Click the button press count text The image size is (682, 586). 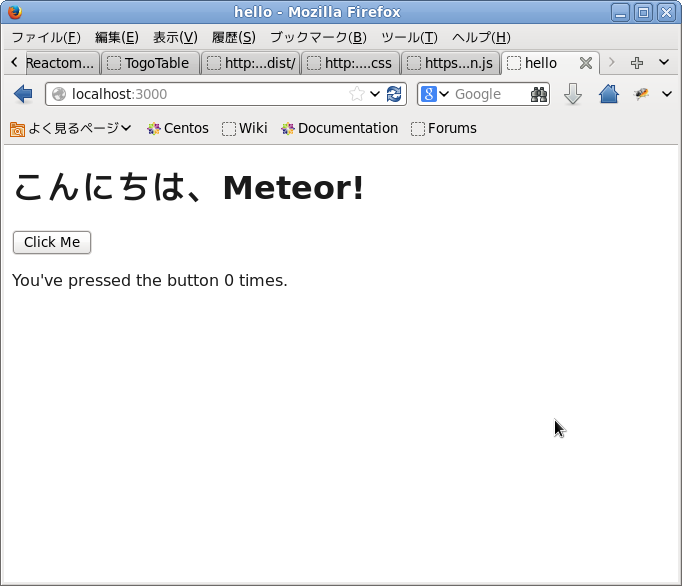tap(150, 280)
